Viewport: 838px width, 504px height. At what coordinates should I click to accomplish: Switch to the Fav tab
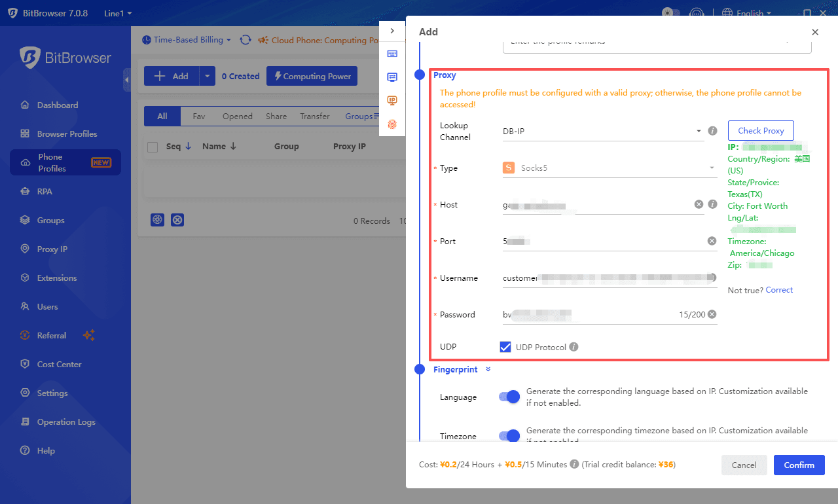[198, 117]
